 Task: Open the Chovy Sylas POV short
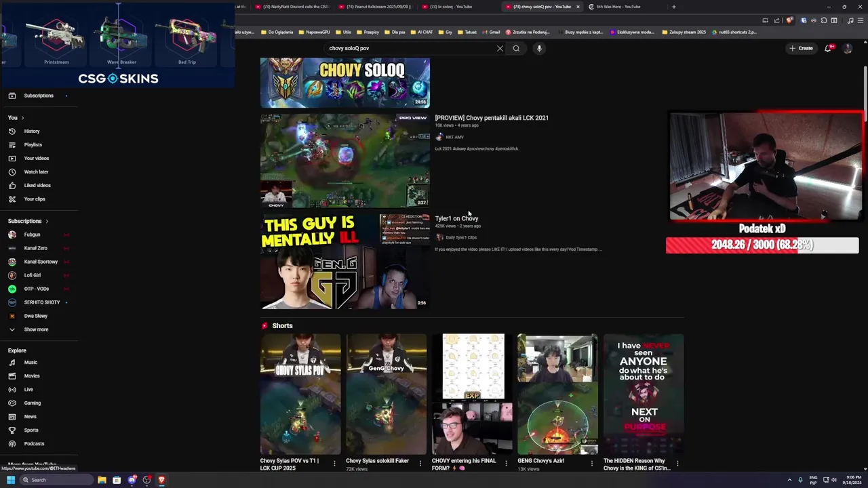(x=300, y=394)
